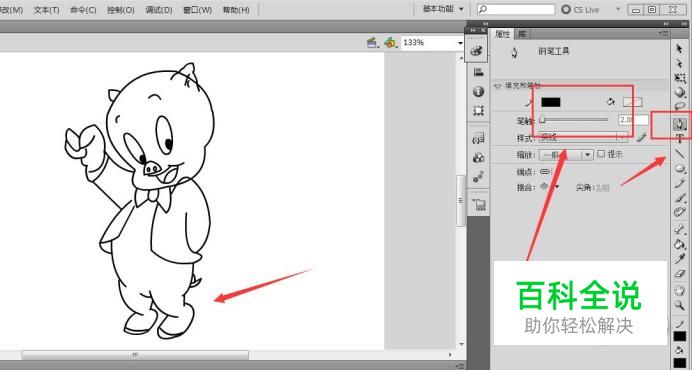Switch to the 属性 tab
Viewport: 692px width, 370px height.
(x=502, y=34)
